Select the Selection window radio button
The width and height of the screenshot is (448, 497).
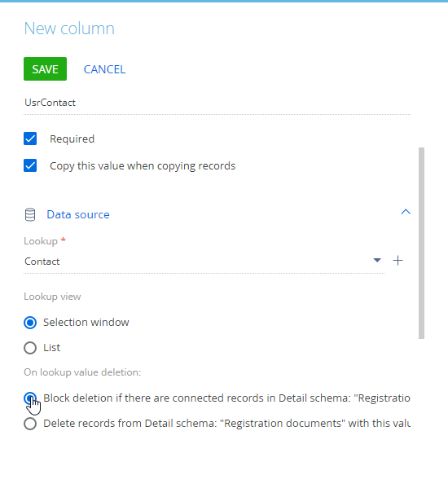click(30, 323)
